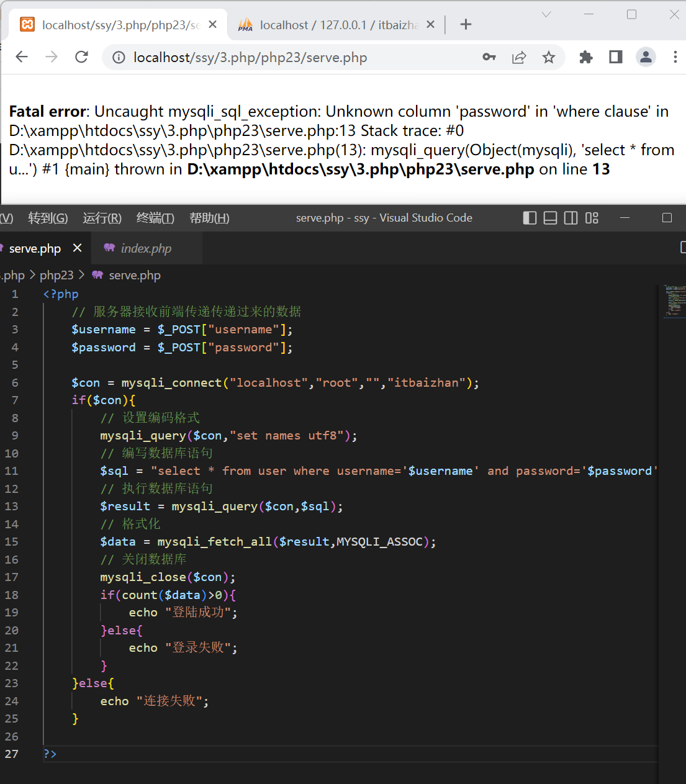Open VS Code 转到(G) menu
This screenshot has width=686, height=784.
pos(48,218)
